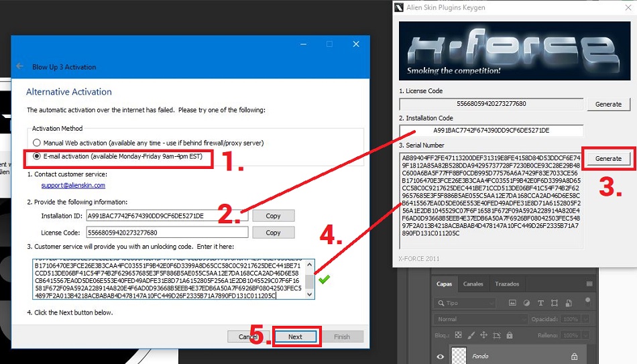Click the Fondo layer lock icon
The image size is (637, 364).
(x=574, y=356)
